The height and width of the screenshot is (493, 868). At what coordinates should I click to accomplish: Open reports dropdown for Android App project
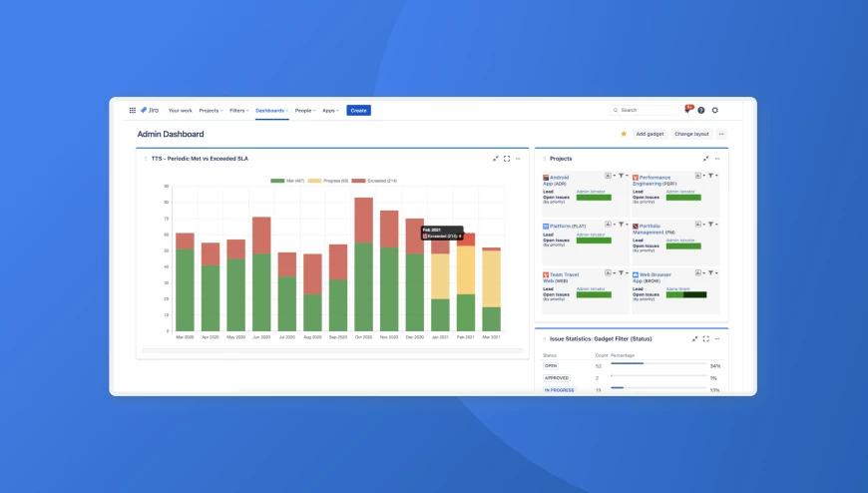(610, 176)
